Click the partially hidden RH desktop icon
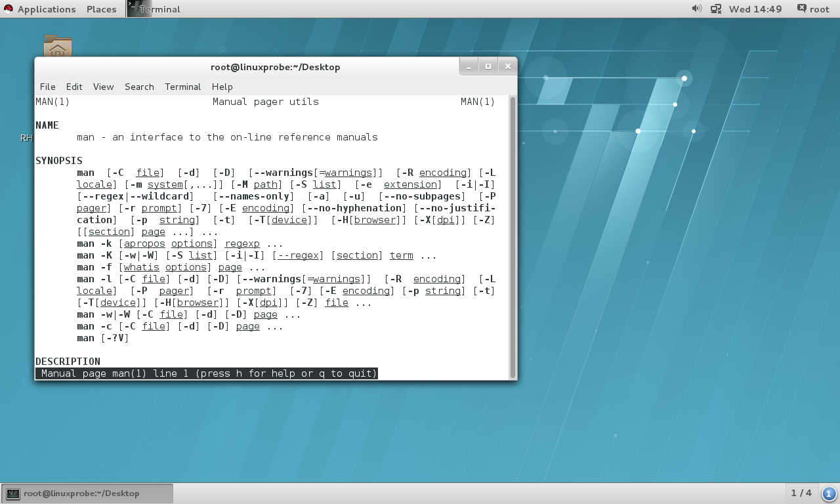840x504 pixels. [x=26, y=138]
